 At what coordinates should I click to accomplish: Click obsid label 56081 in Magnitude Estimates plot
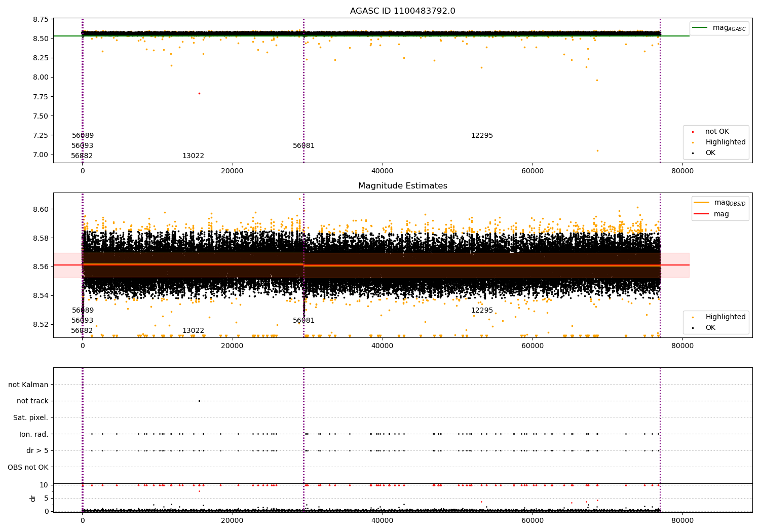[x=303, y=321]
